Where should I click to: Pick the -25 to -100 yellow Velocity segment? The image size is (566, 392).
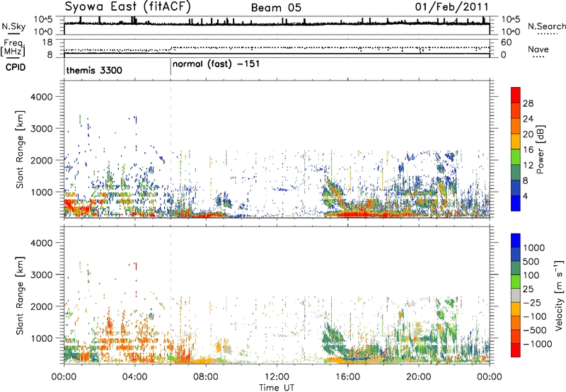[516, 309]
